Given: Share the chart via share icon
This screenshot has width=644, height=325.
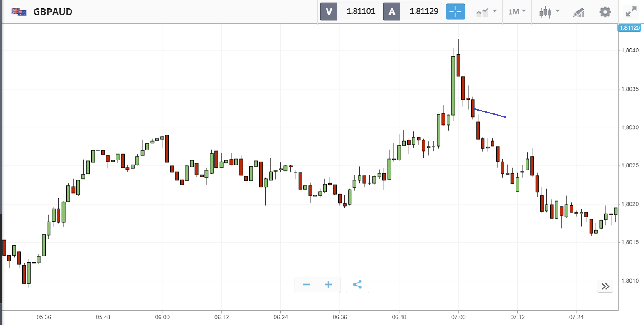Looking at the screenshot, I should 357,285.
